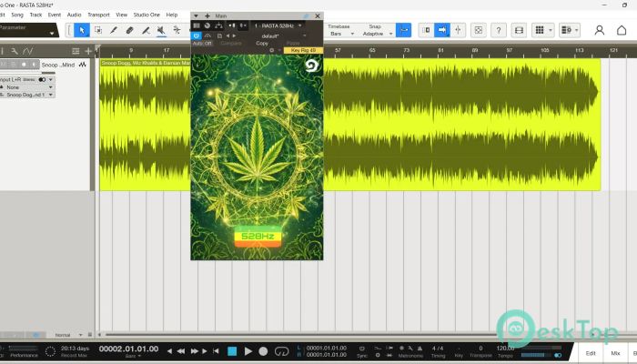Open the Help menu
The height and width of the screenshot is (364, 637).
coord(172,15)
